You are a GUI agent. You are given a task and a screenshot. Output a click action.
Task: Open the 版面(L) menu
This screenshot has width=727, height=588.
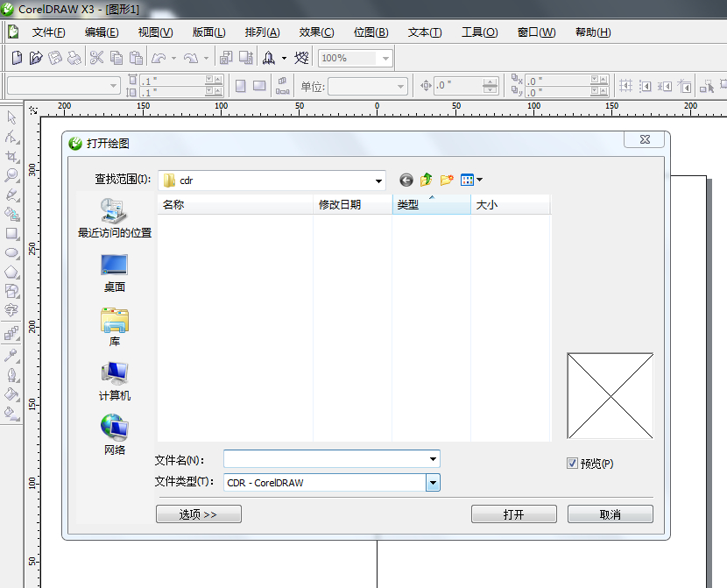tap(209, 32)
